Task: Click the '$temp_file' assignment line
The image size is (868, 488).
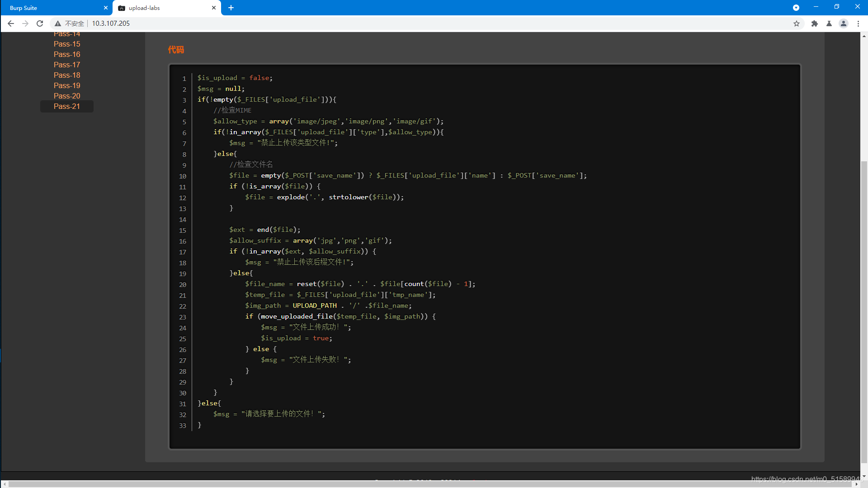Action: coord(340,295)
